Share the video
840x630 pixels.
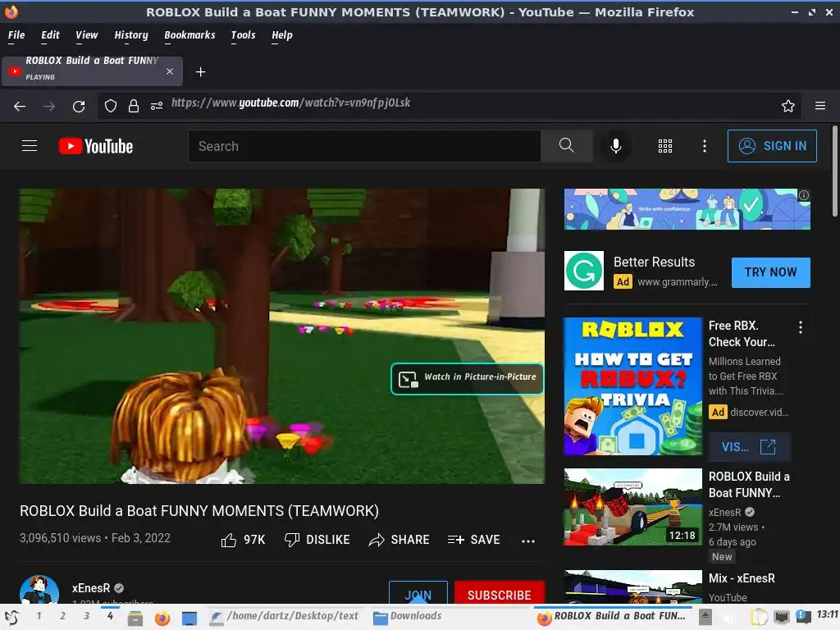click(x=399, y=540)
